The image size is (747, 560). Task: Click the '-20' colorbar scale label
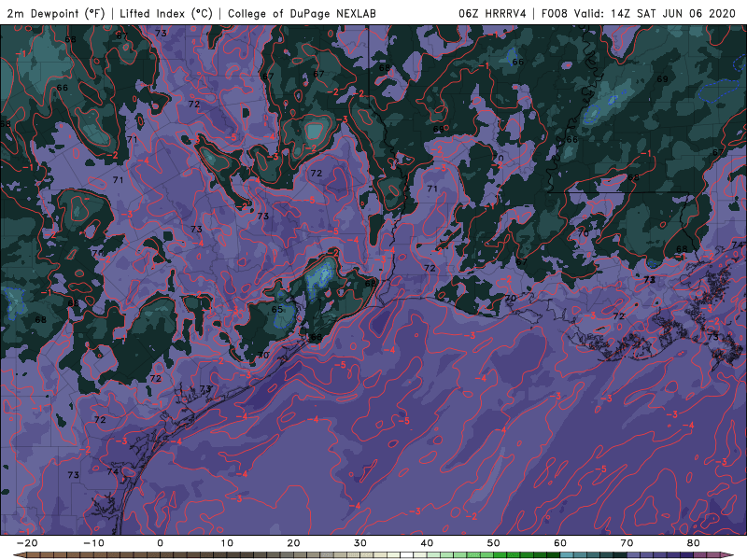[x=27, y=543]
